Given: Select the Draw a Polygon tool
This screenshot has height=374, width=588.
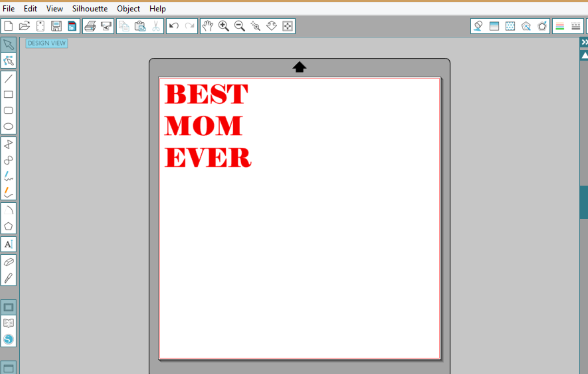Looking at the screenshot, I should pyautogui.click(x=9, y=144).
